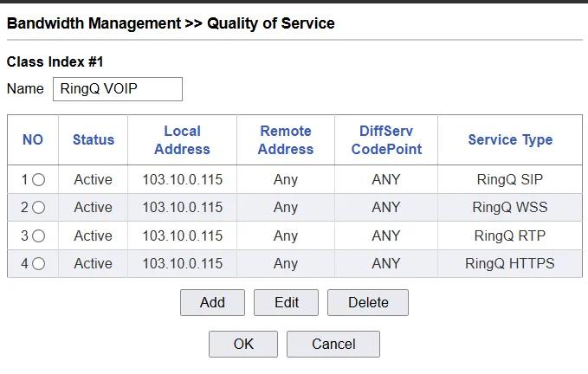Image resolution: width=588 pixels, height=374 pixels.
Task: Click the Status column header
Action: (x=94, y=139)
